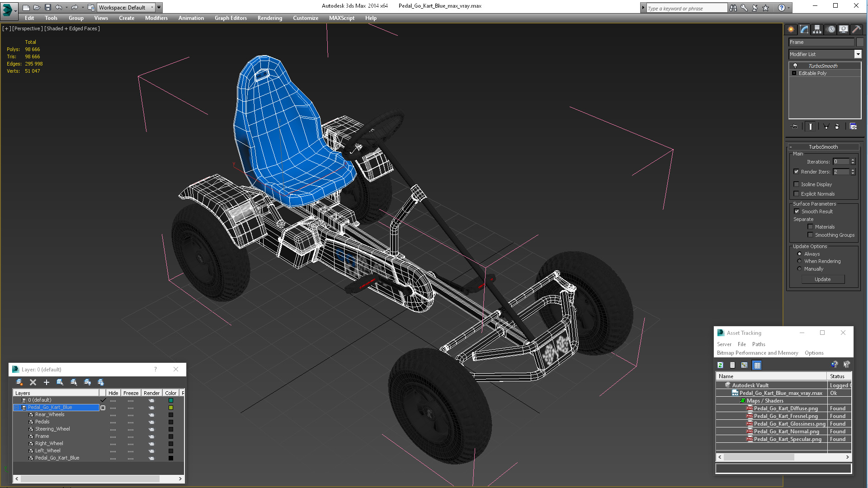
Task: Collapse Pedal_Go_Kart_Blue layer tree
Action: tap(17, 408)
